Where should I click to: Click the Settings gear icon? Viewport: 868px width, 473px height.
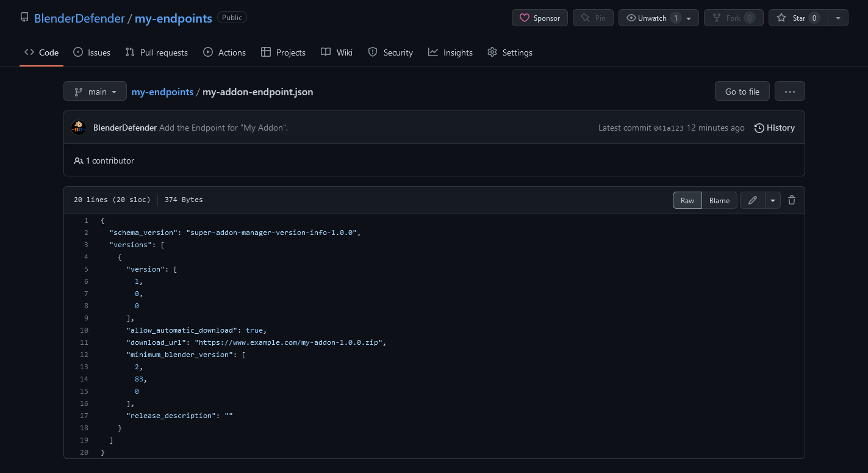(492, 52)
